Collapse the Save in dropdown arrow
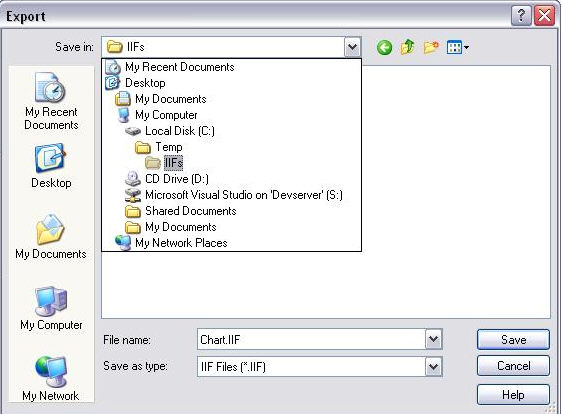 point(352,47)
